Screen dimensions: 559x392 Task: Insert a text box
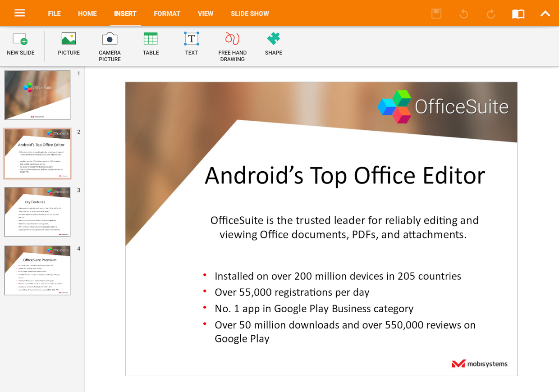tap(192, 44)
